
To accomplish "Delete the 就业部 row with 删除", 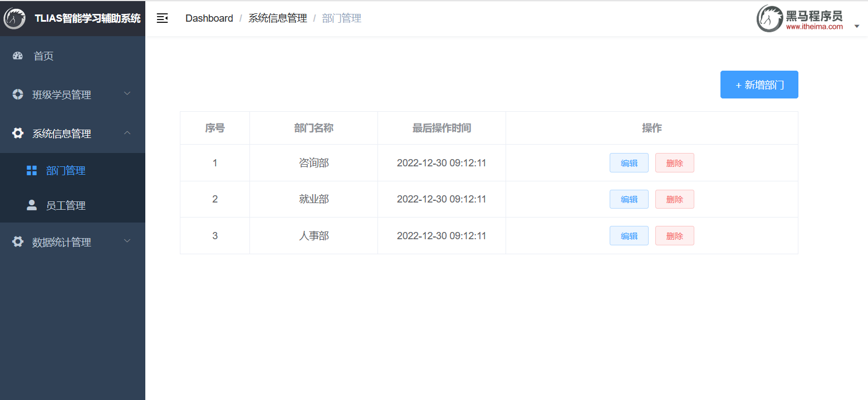I will point(675,199).
